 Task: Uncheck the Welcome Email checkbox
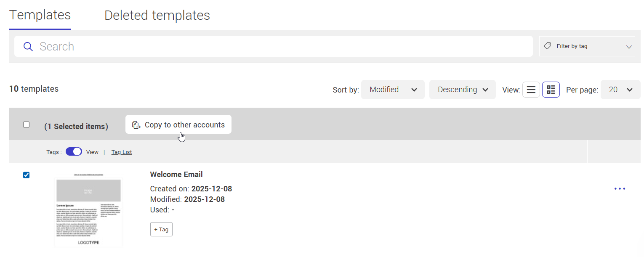pos(27,175)
